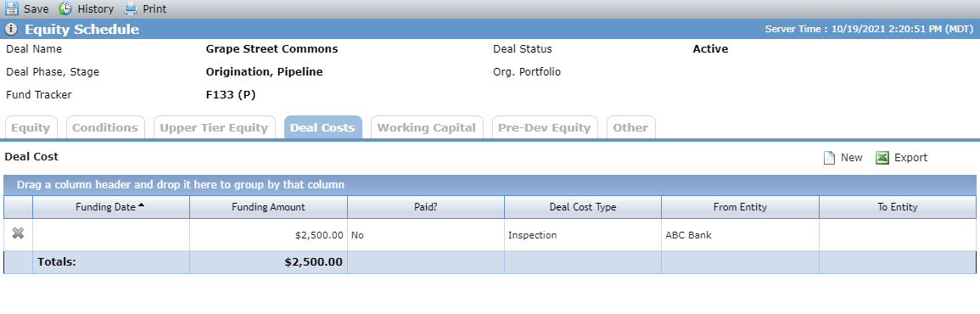
Task: Click the Excel Export icon
Action: pyautogui.click(x=882, y=158)
